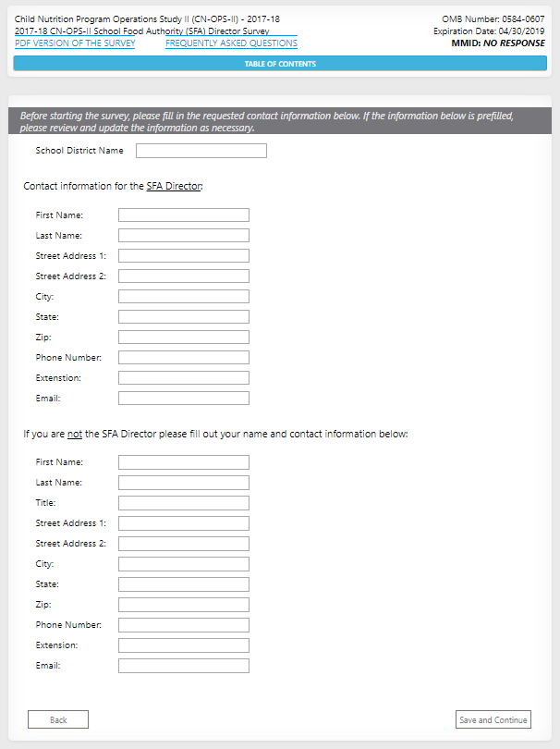
Task: Click the SFA Director First Name field
Action: (184, 215)
